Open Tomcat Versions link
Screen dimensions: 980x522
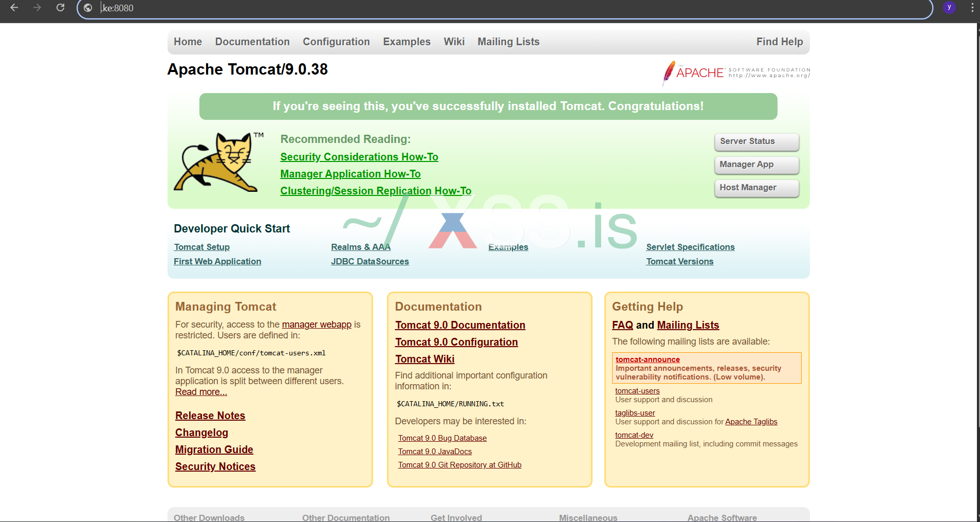coord(679,261)
